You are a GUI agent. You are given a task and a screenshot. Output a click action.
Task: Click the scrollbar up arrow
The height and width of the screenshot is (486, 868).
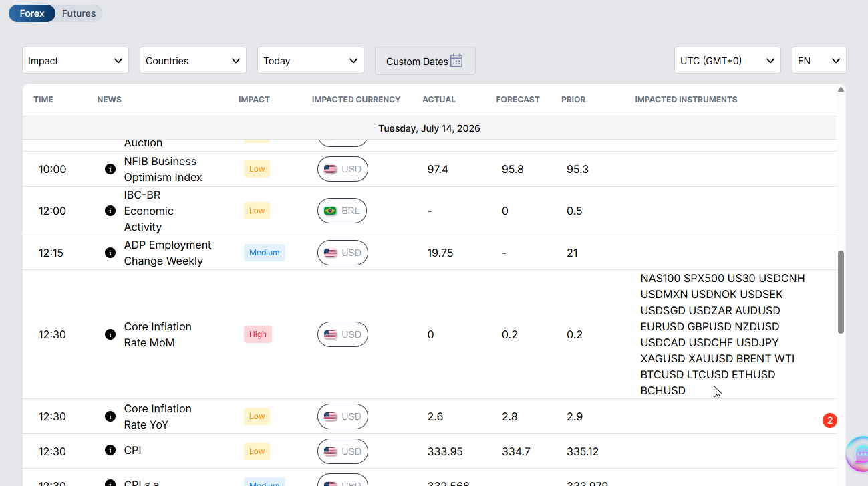[x=841, y=89]
